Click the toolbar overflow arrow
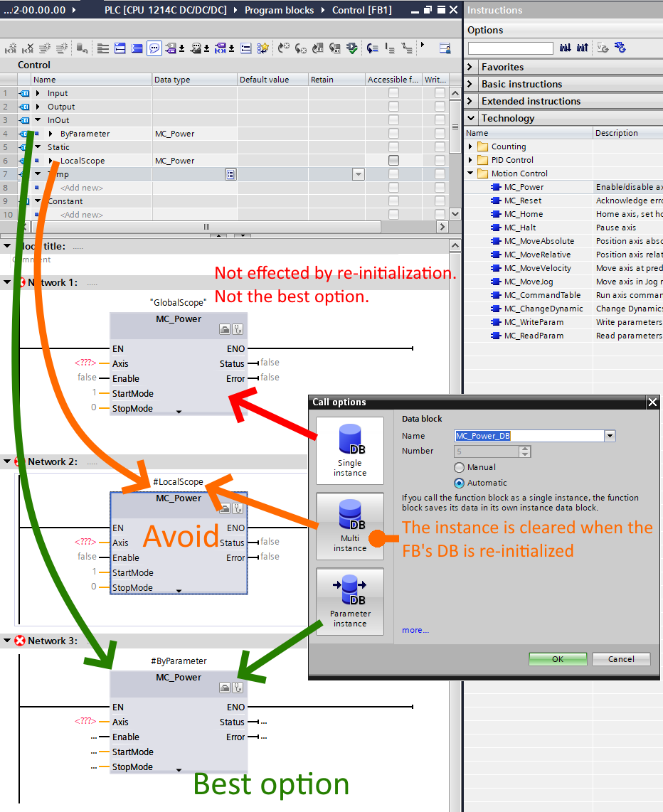663x812 pixels. click(x=423, y=45)
